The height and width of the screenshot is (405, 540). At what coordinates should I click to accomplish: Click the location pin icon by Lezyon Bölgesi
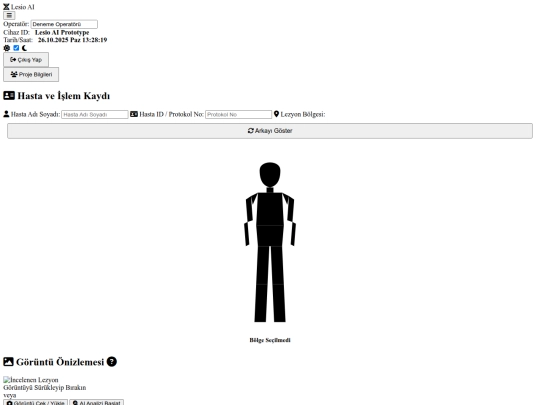coord(276,114)
